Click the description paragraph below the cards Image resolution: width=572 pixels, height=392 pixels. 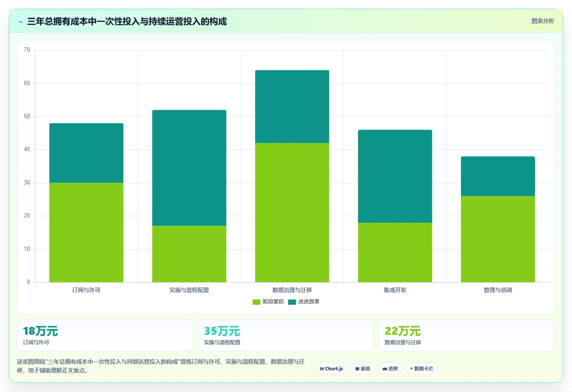(x=161, y=366)
